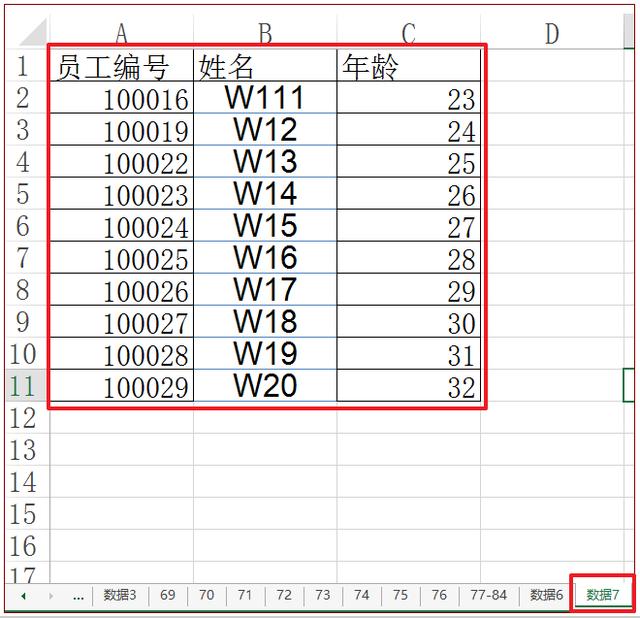Viewport: 640px width, 618px height.
Task: Select the W17 name cell
Action: pyautogui.click(x=265, y=290)
